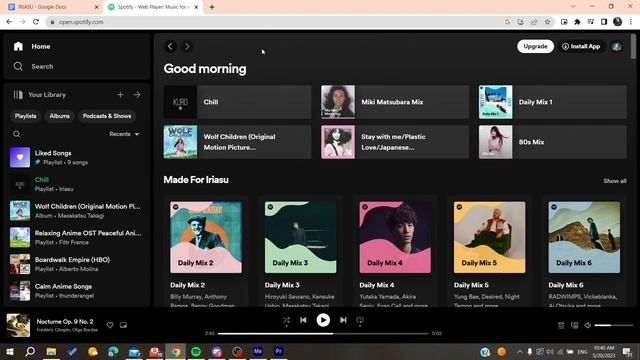Viewport: 640px width, 360px height.
Task: Bookmark this page star icon
Action: 547,22
